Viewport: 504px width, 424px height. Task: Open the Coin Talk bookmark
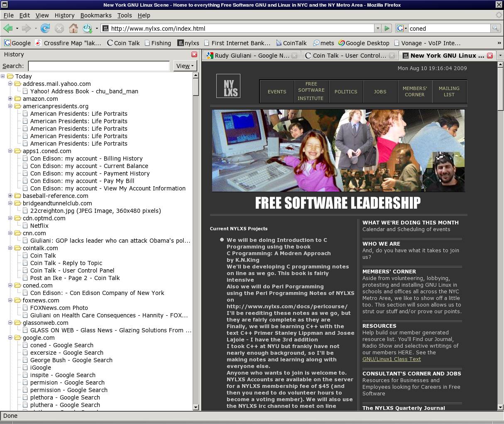(123, 43)
